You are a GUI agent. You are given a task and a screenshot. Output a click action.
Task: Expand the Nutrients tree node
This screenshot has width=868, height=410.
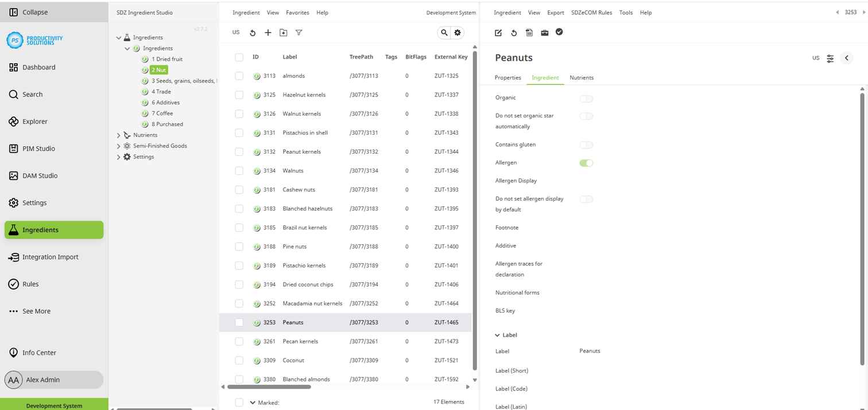click(119, 135)
